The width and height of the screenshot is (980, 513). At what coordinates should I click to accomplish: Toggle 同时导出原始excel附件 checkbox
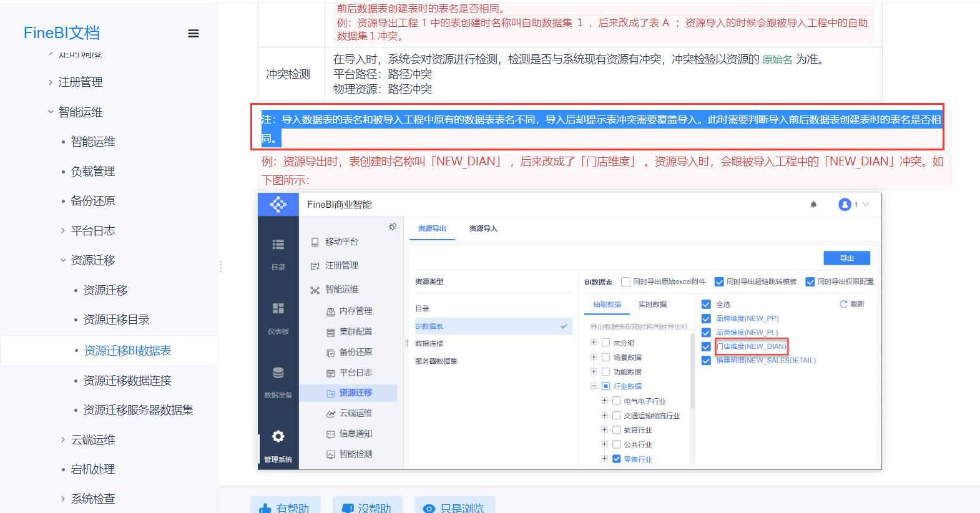coord(626,281)
